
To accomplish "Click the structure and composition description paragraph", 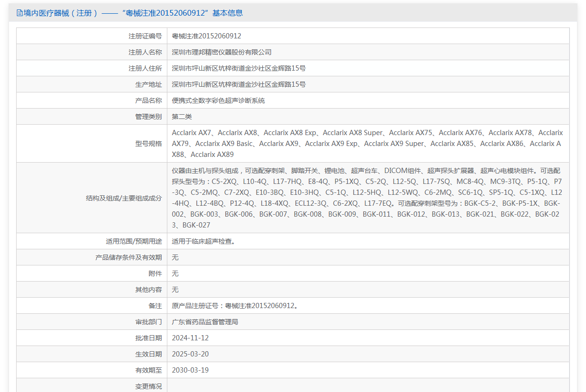I will pos(367,198).
